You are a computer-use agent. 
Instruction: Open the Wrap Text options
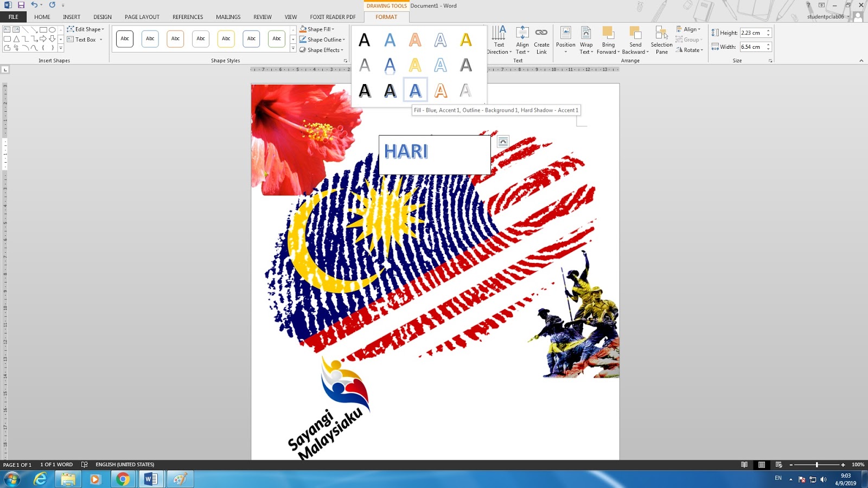(x=586, y=40)
